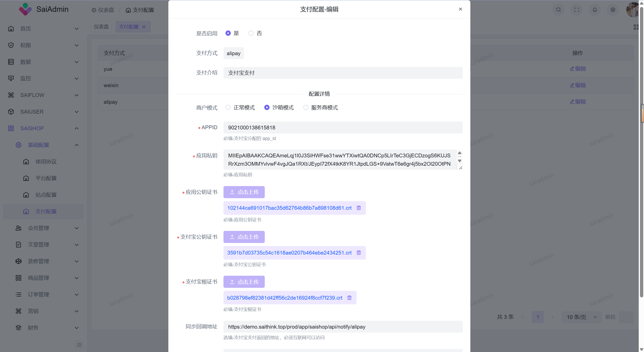Select 服务商模式 radio option
644x352 pixels.
coord(306,108)
